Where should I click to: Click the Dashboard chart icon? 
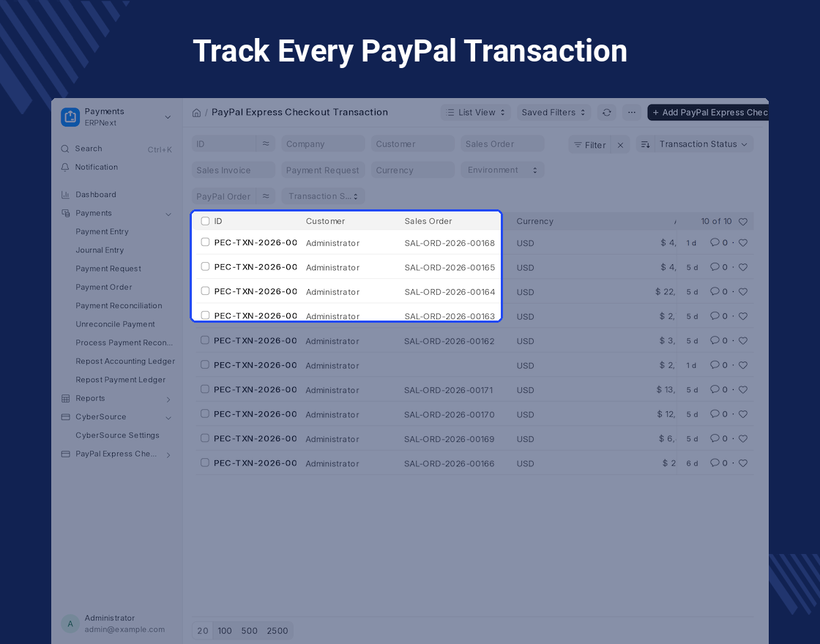pos(65,195)
